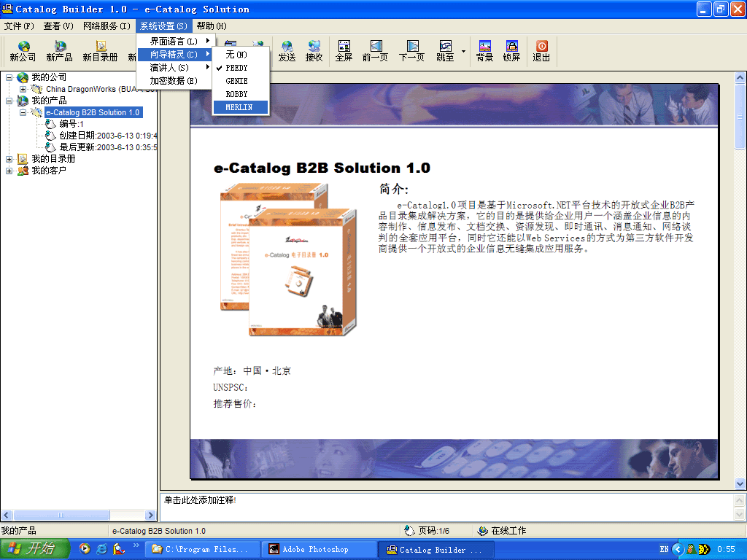The image size is (747, 560).
Task: Open the dropdown arrow next to 跳至
Action: coord(463,51)
